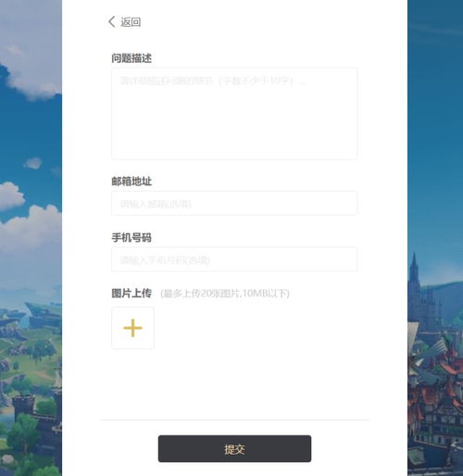Viewport: 463px width, 476px height.
Task: Click blank space right of the upload plus box
Action: 257,328
